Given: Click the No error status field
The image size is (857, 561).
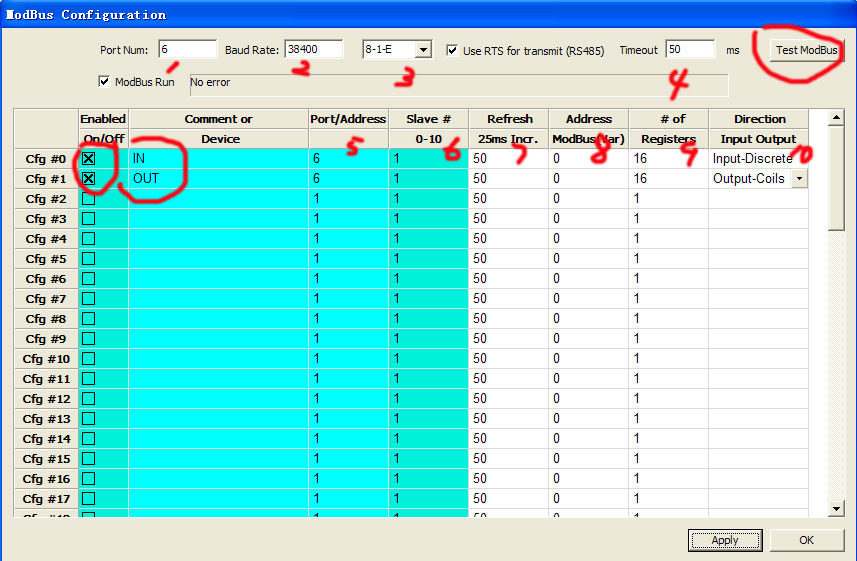Looking at the screenshot, I should click(459, 85).
